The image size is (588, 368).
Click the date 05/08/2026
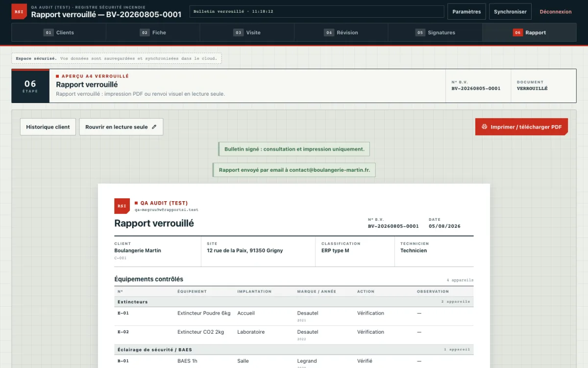(x=444, y=226)
